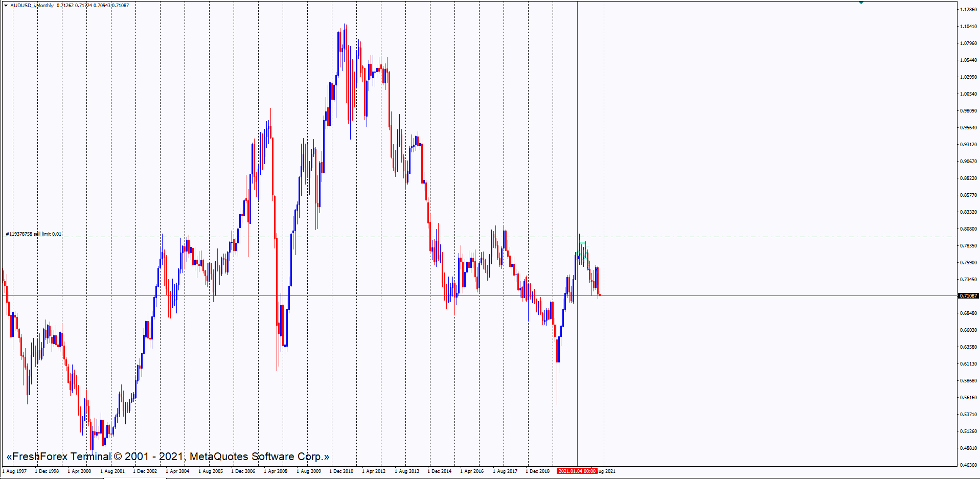
Task: Click the 0.46360 price scale label
Action: tap(968, 465)
